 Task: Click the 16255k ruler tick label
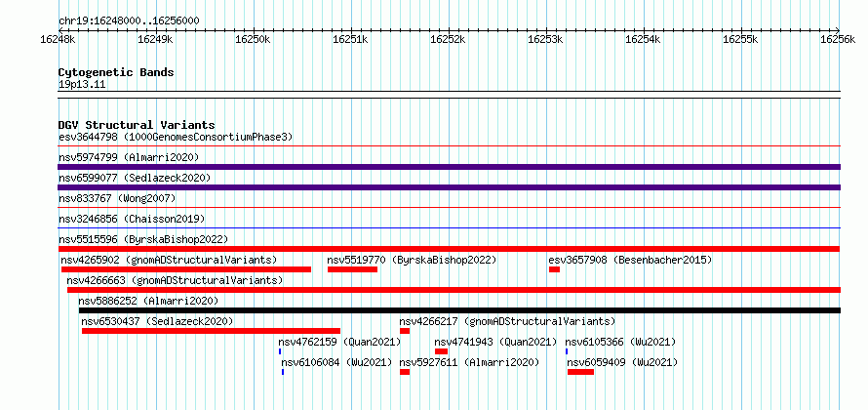(x=740, y=39)
